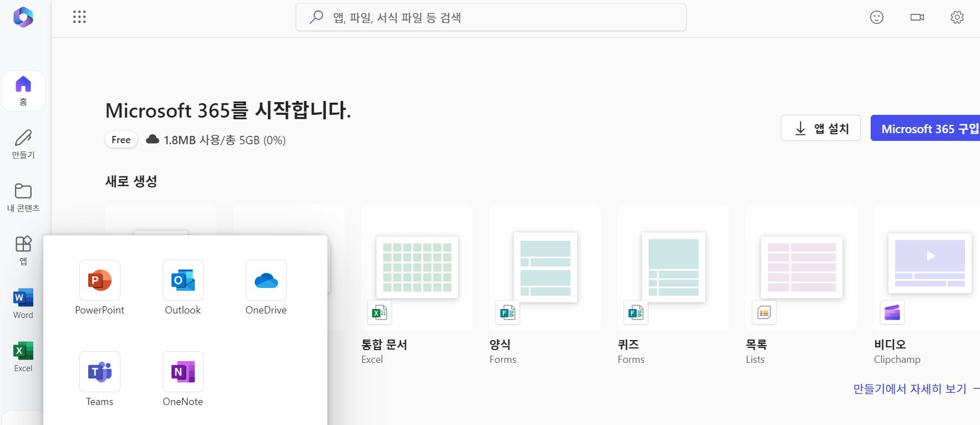Screen dimensions: 980x425
Task: Click the 양식 label text
Action: (x=500, y=345)
